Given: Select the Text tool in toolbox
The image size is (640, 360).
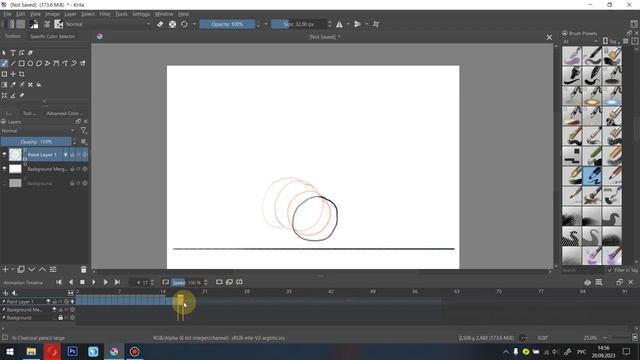Looking at the screenshot, I should [13, 53].
